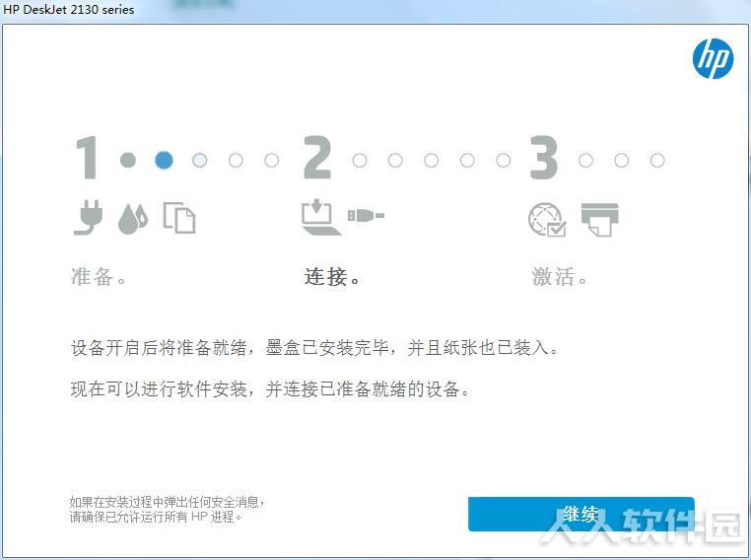751x560 pixels.
Task: Select the power plug icon under step 1
Action: coord(89,217)
